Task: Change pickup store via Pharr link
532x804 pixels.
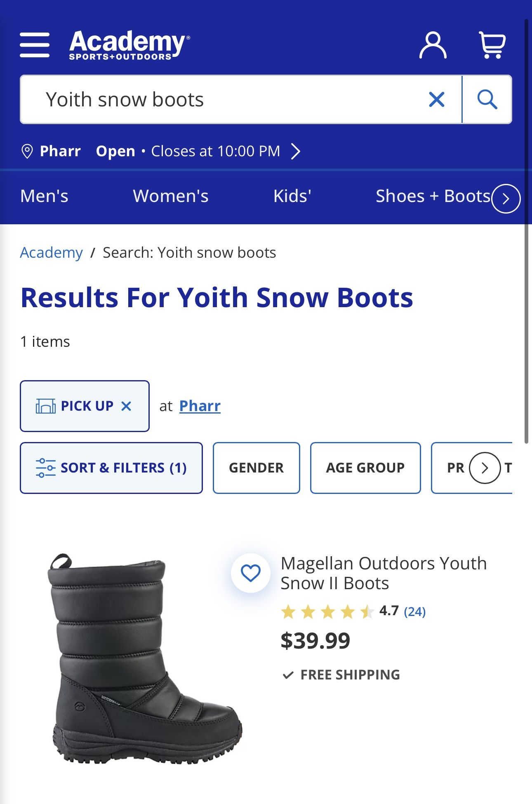Action: pos(200,406)
